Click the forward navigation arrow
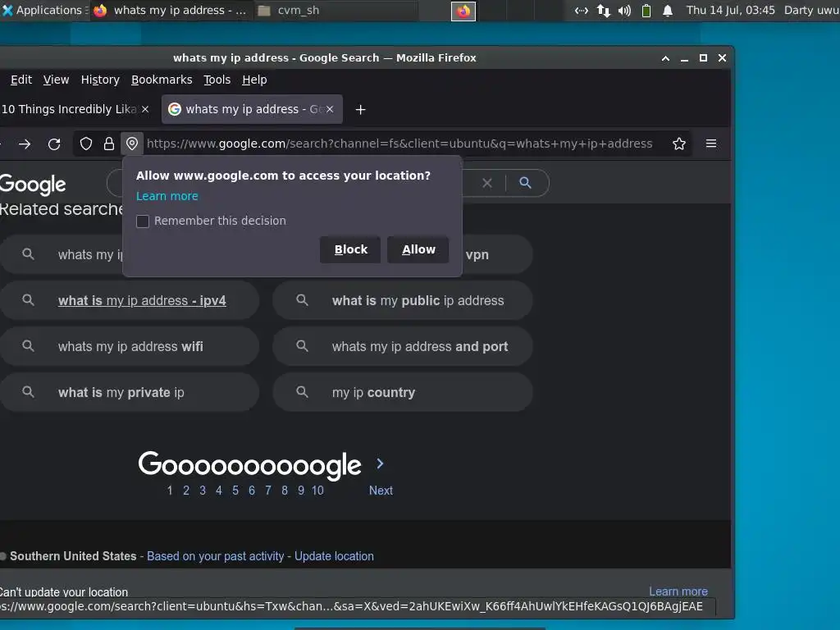 [25, 144]
